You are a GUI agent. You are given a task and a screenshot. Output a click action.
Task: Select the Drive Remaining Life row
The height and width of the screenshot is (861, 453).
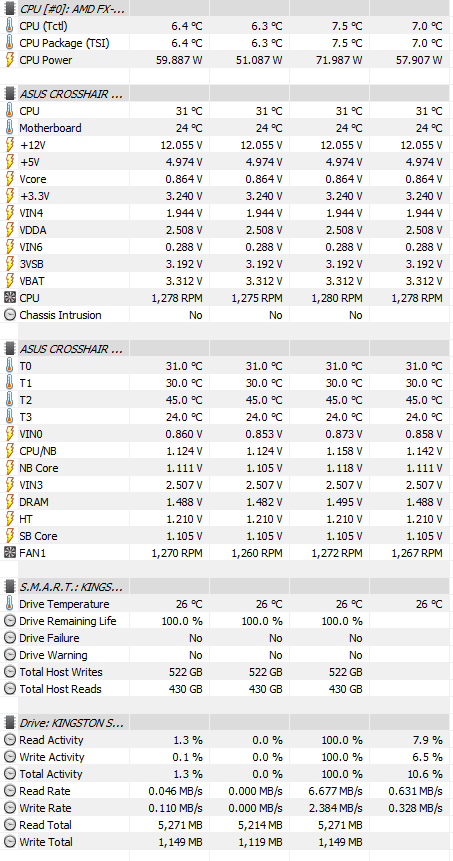tap(226, 621)
